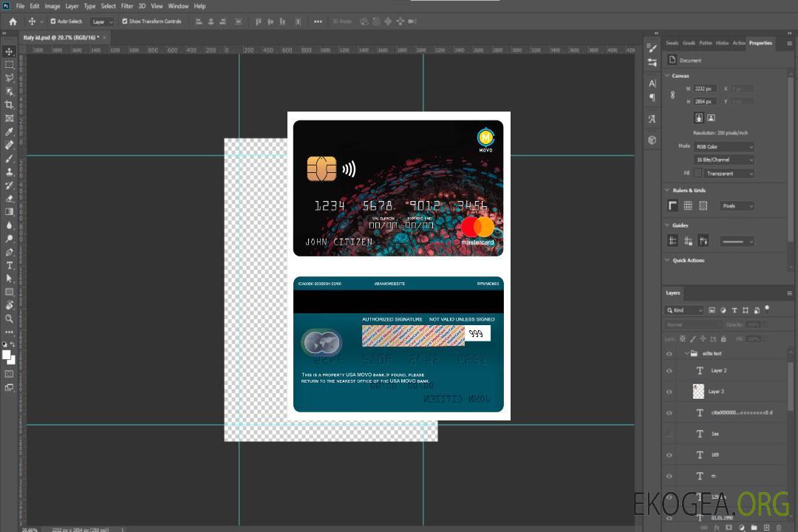
Task: Select the Frame tool
Action: pos(9,118)
